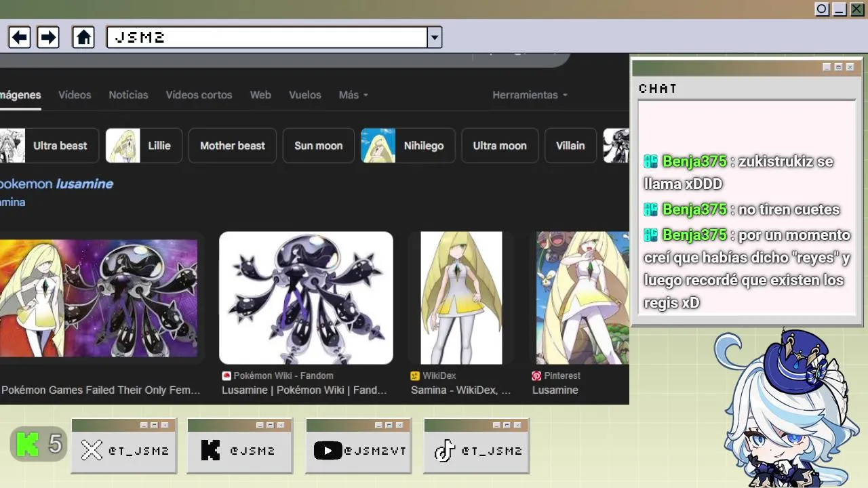The width and height of the screenshot is (868, 488).
Task: Click the back arrow navigation button
Action: [x=20, y=37]
